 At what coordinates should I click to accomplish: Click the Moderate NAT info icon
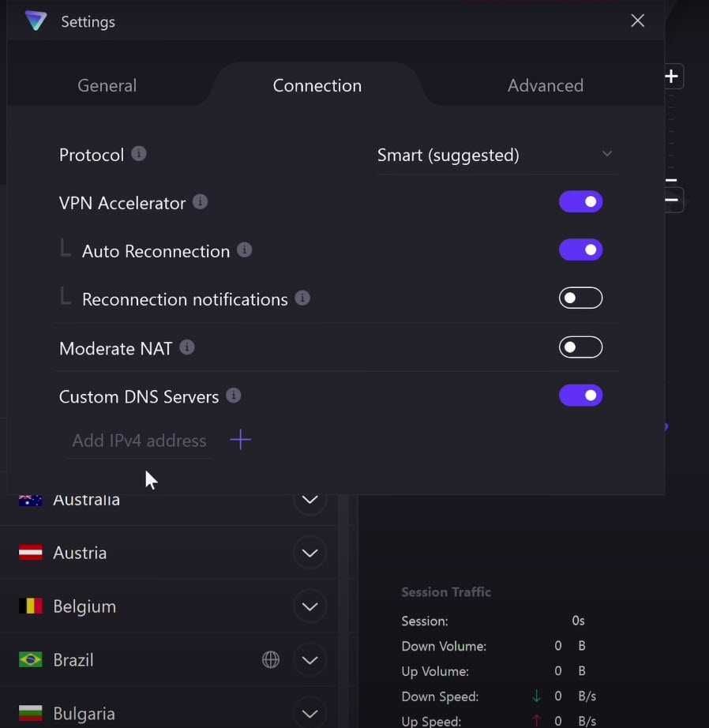(186, 347)
